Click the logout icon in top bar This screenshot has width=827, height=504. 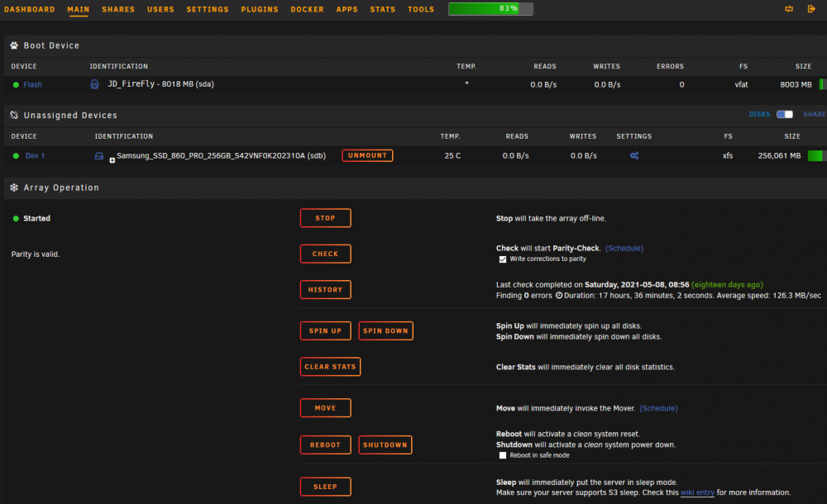(x=811, y=9)
